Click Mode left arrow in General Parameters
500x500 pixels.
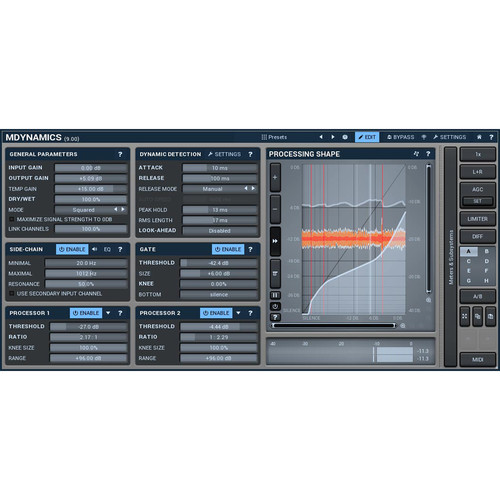[116, 209]
